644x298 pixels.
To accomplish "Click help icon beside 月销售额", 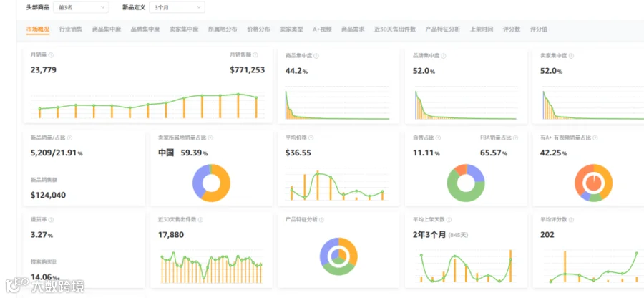I will click(x=255, y=54).
